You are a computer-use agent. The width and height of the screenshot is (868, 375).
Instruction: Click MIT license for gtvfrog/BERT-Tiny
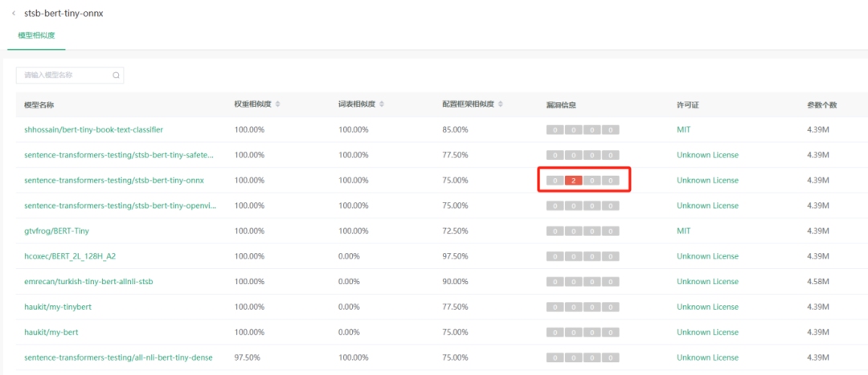pos(684,230)
